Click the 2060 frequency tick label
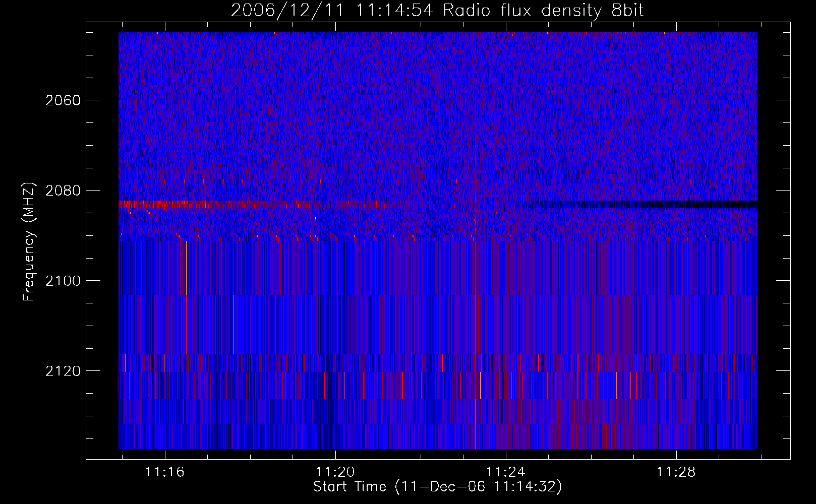Viewport: 816px width, 504px height. [63, 100]
